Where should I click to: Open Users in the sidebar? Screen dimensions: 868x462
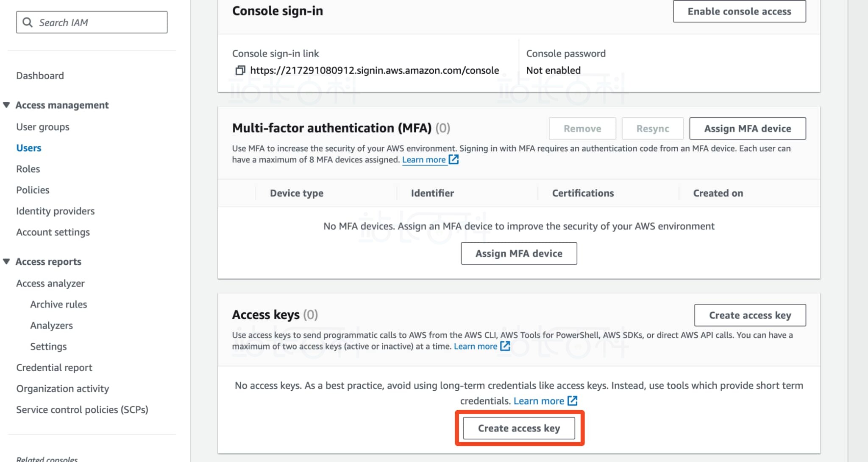coord(29,148)
